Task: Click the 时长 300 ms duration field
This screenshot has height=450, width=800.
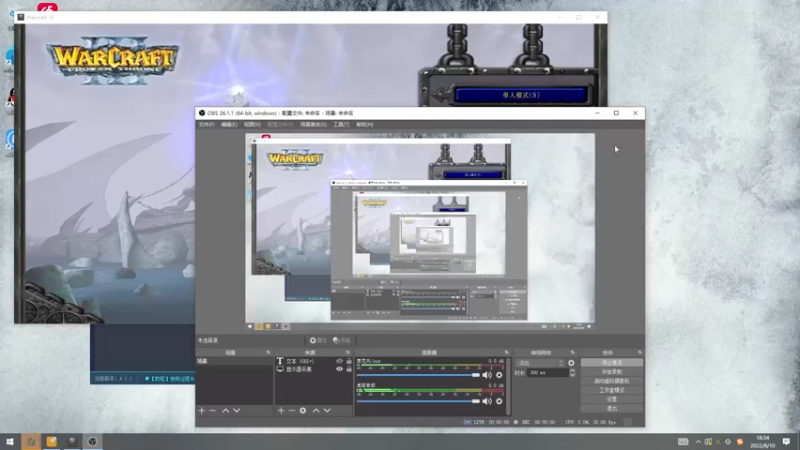Action: (x=547, y=373)
